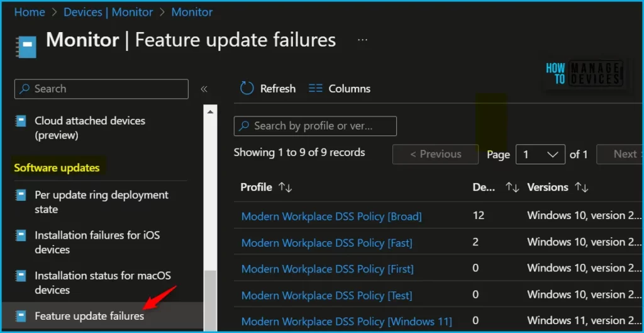
Task: Sort the table by Profile column arrows
Action: click(285, 188)
